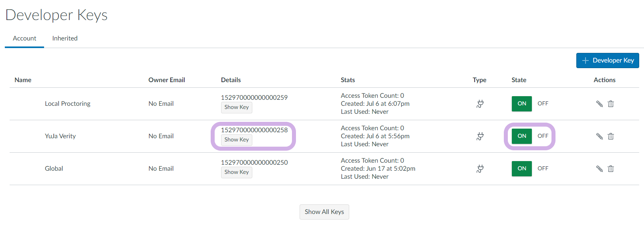
Task: Turn Local Proctoring key state OFF
Action: pyautogui.click(x=543, y=103)
